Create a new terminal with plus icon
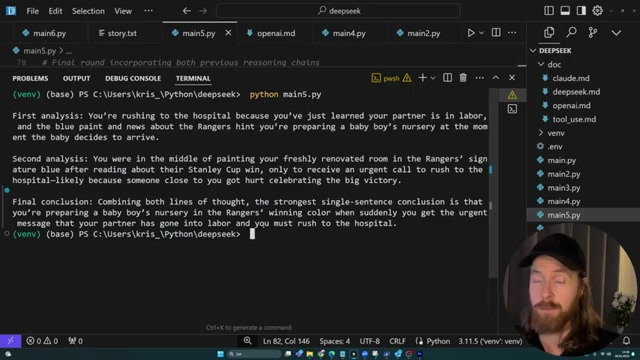Image resolution: width=640 pixels, height=360 pixels. (x=422, y=78)
